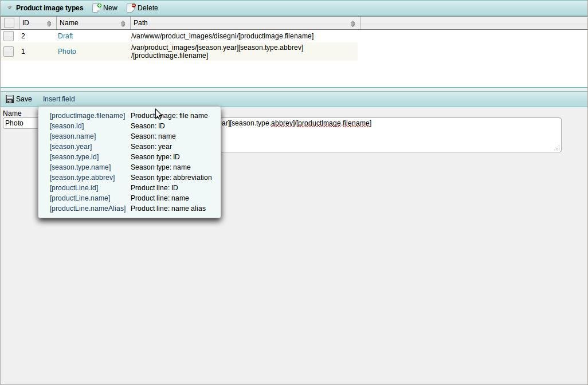Check the select-all checkbox in the header
Image resolution: width=588 pixels, height=385 pixels.
click(9, 22)
